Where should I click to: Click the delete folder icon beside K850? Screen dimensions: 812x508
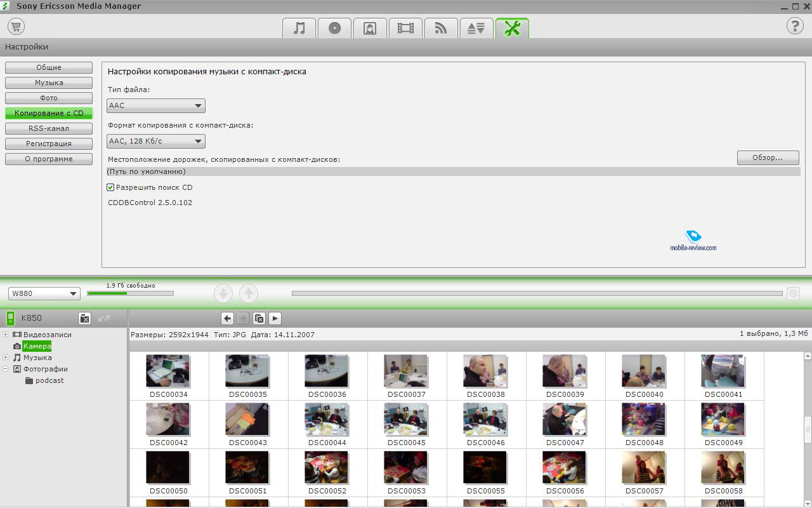84,318
